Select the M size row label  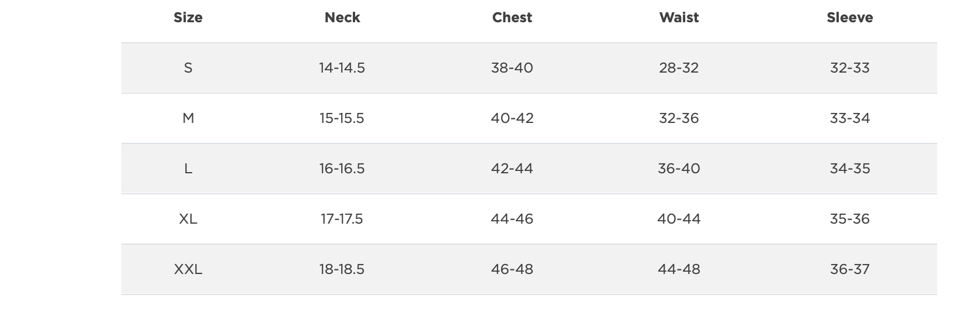pos(188,118)
